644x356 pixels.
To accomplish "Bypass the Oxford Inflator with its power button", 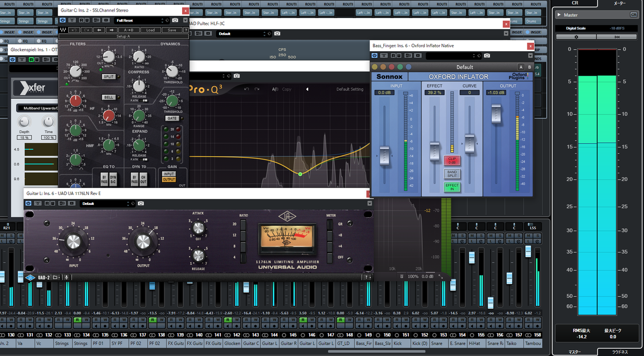I will tap(375, 55).
